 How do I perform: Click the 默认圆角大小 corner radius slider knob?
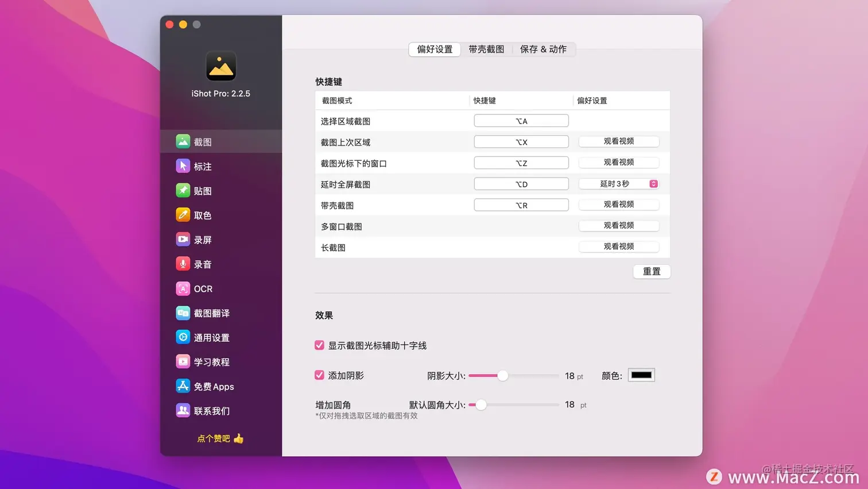click(481, 405)
